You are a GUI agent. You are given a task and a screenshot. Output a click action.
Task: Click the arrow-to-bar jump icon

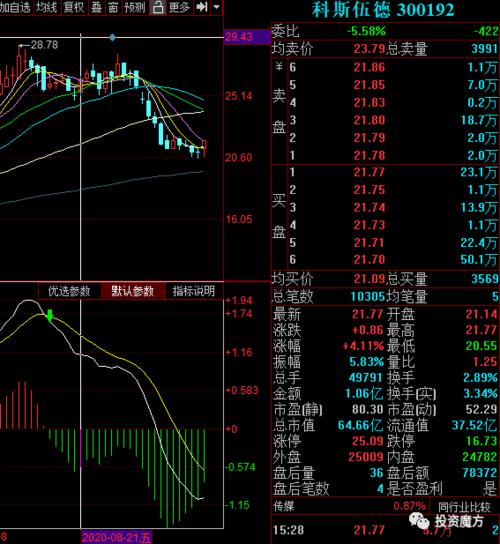click(202, 7)
